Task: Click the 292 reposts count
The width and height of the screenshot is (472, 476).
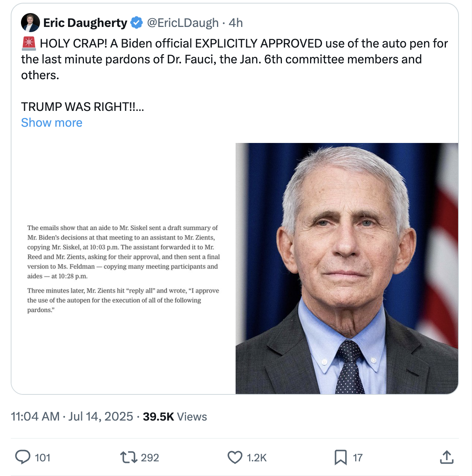Action: click(150, 458)
